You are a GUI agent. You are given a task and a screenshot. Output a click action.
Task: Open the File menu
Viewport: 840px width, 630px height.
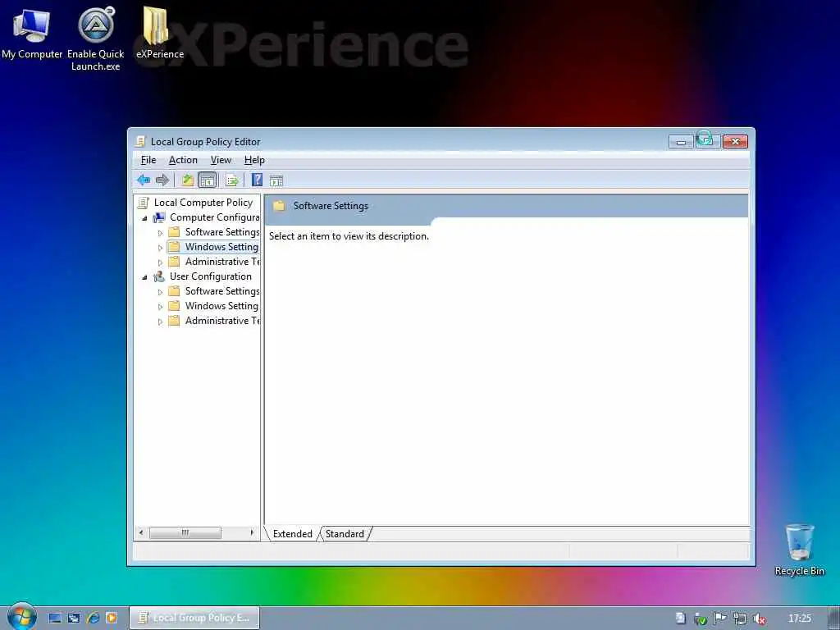tap(148, 160)
